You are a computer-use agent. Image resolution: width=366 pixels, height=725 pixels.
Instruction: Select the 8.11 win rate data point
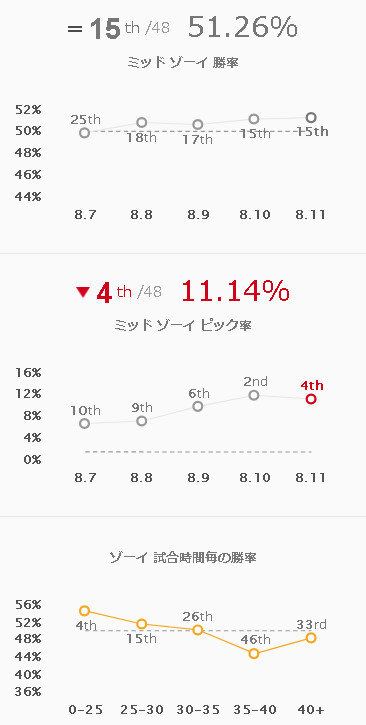(x=311, y=117)
